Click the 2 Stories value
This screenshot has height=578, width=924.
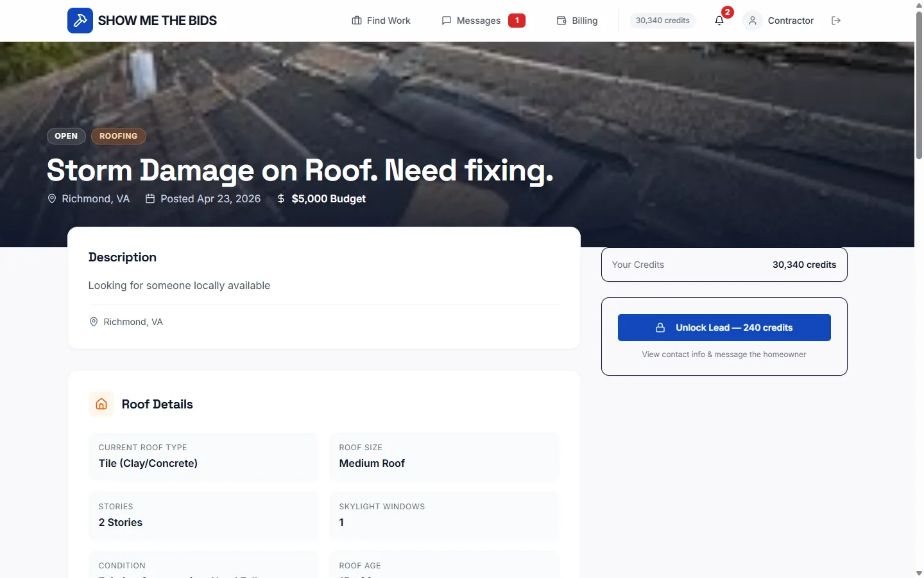(x=121, y=523)
